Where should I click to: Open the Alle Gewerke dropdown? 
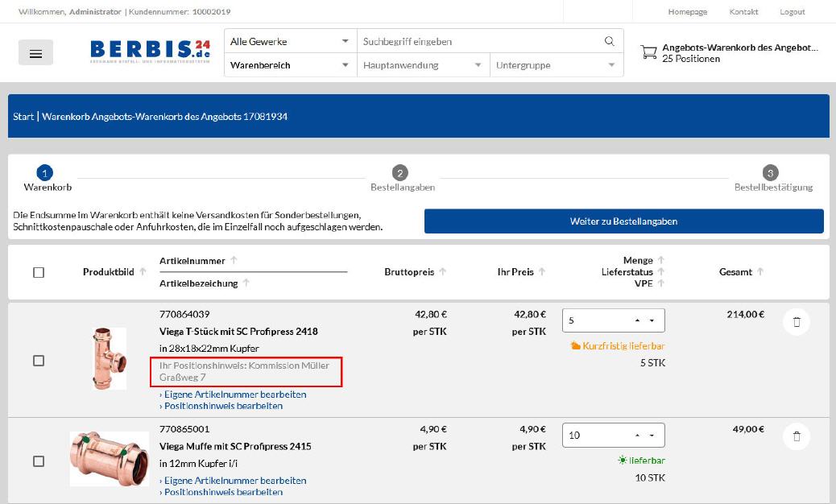[x=290, y=41]
